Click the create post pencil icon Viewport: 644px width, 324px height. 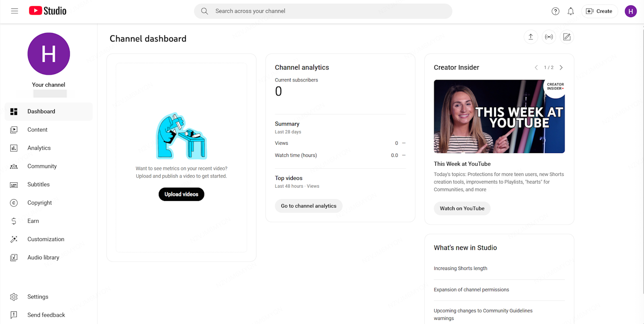566,37
